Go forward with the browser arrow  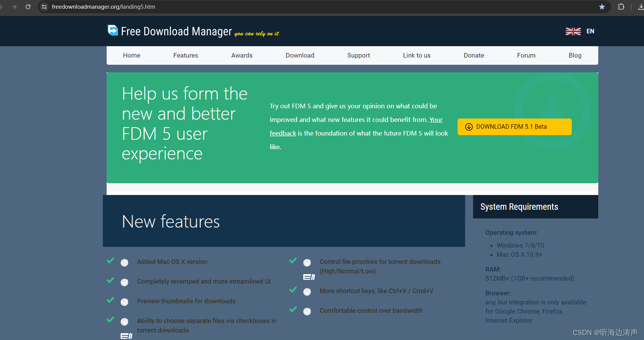click(x=14, y=7)
